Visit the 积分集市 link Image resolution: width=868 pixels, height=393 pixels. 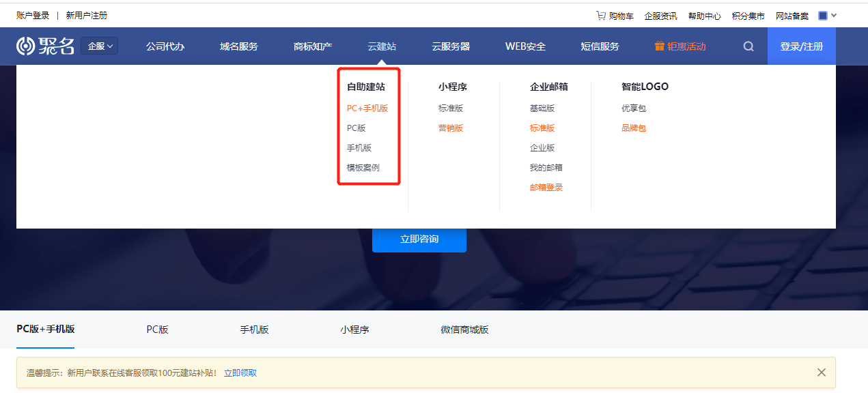pyautogui.click(x=748, y=16)
